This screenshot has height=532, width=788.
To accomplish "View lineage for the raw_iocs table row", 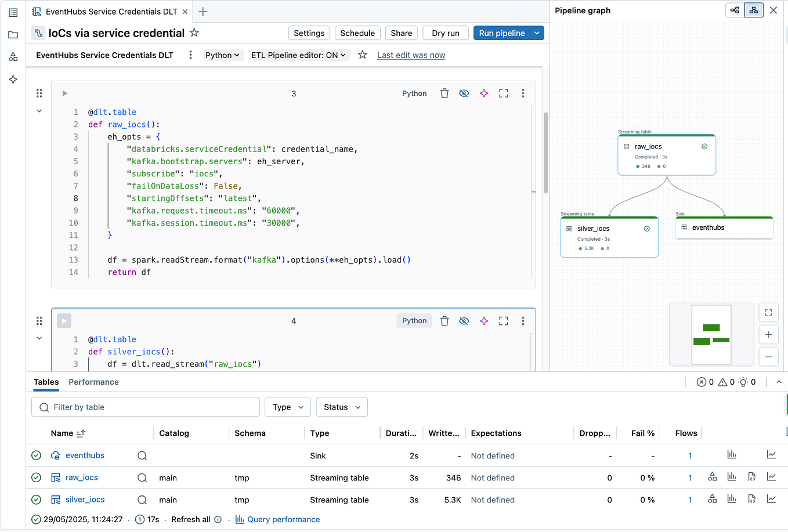I will pyautogui.click(x=712, y=476).
